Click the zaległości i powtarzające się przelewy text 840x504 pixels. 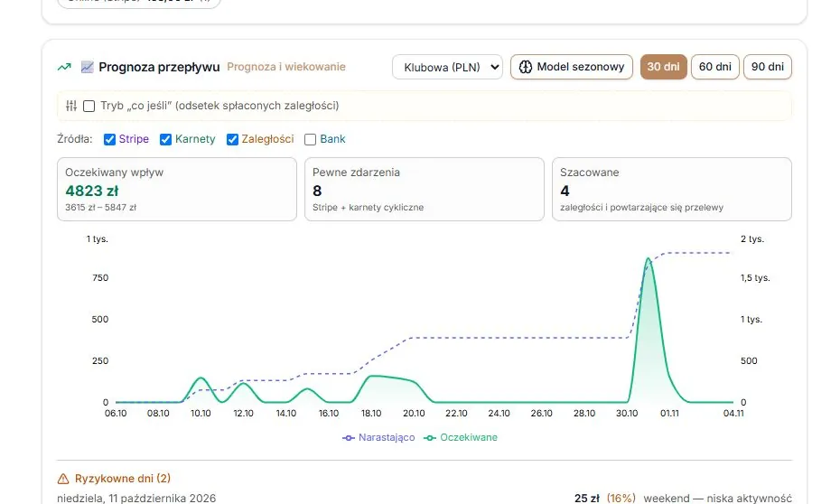click(642, 207)
